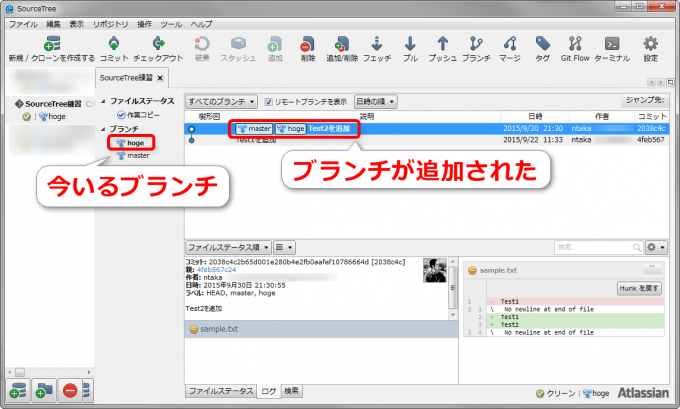Open the list view mode dropdown
680x409 pixels.
[x=284, y=247]
